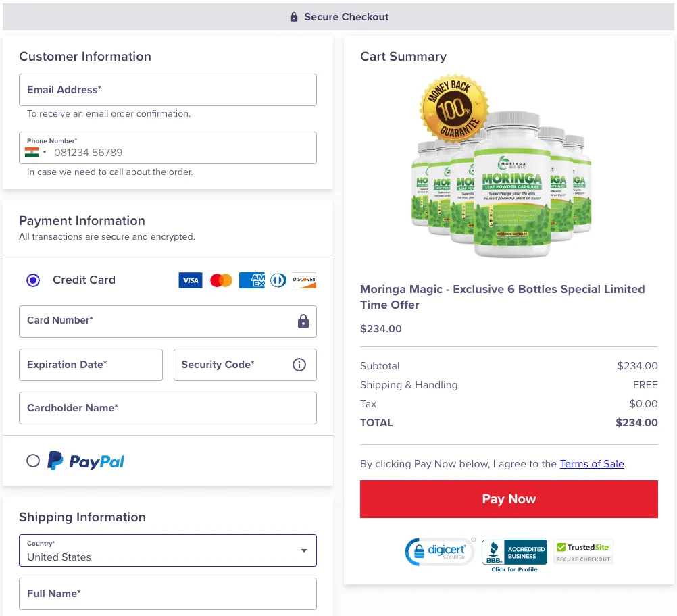The image size is (677, 616).
Task: Open the phone country flag dropdown
Action: pos(35,152)
